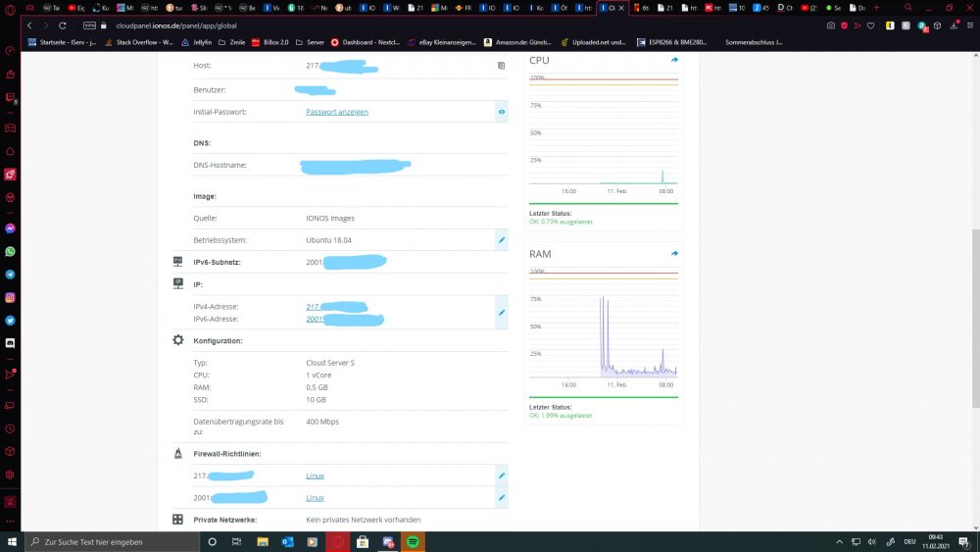980x552 pixels.
Task: Open Spotify from the Windows taskbar
Action: 413,542
